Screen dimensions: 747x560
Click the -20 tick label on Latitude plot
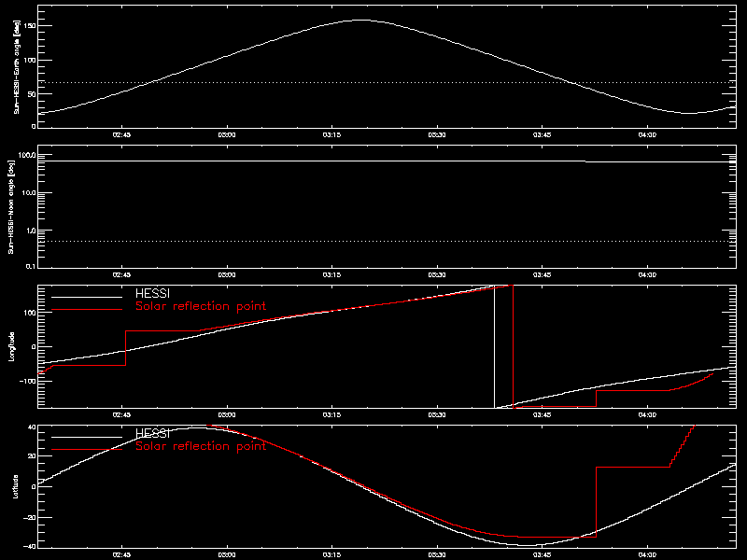29,518
